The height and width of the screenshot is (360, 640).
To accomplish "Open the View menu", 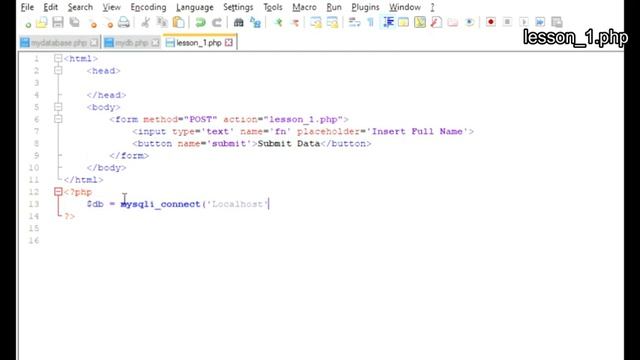I will click(x=111, y=7).
